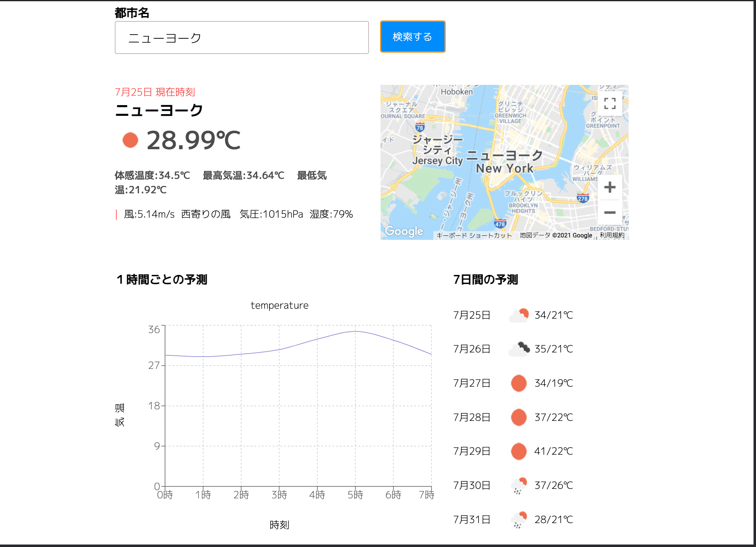Viewport: 756px width, 547px height.
Task: Click the 7月25日 現在時刻 red date text
Action: tap(155, 92)
